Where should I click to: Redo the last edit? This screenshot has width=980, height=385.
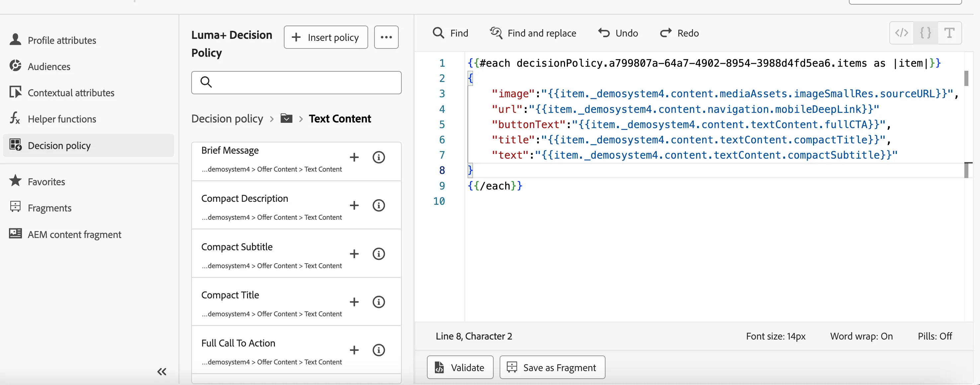tap(679, 33)
